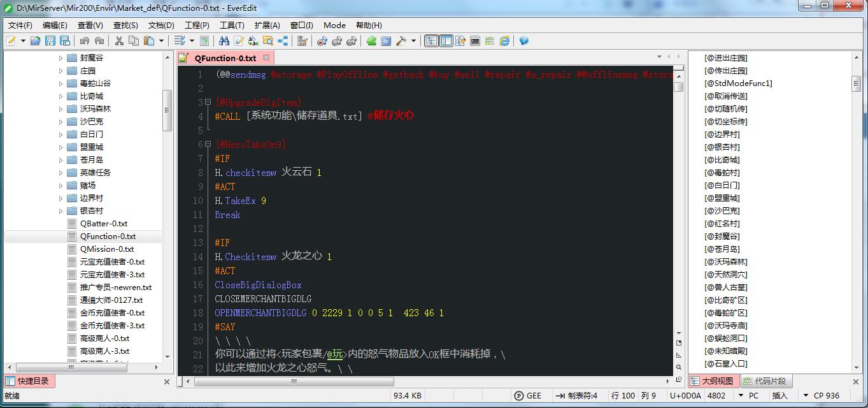Click the Internet Explorer preview icon

pyautogui.click(x=504, y=41)
